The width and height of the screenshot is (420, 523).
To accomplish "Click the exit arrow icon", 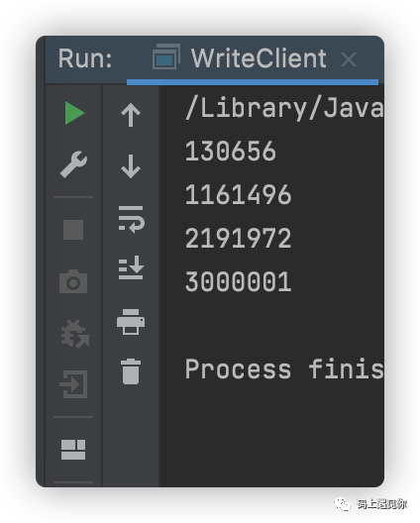I will (x=73, y=384).
